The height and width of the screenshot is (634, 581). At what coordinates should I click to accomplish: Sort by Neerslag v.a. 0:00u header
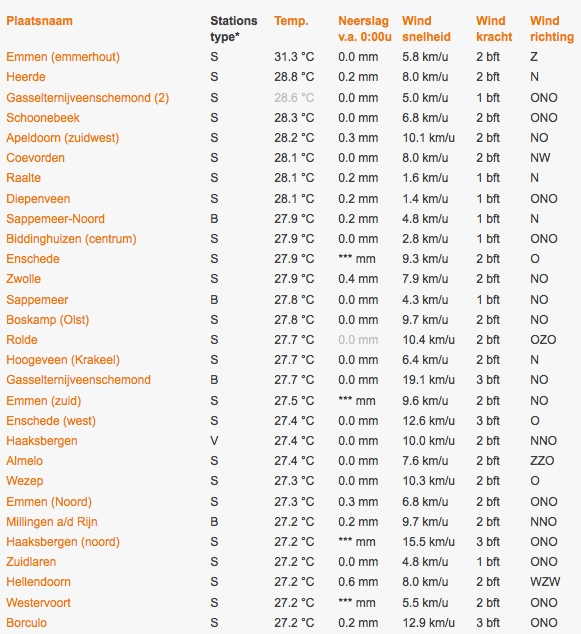coord(365,29)
